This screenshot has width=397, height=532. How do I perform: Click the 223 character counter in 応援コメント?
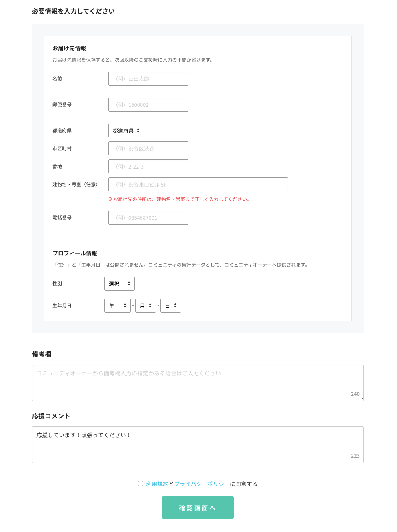click(x=355, y=456)
